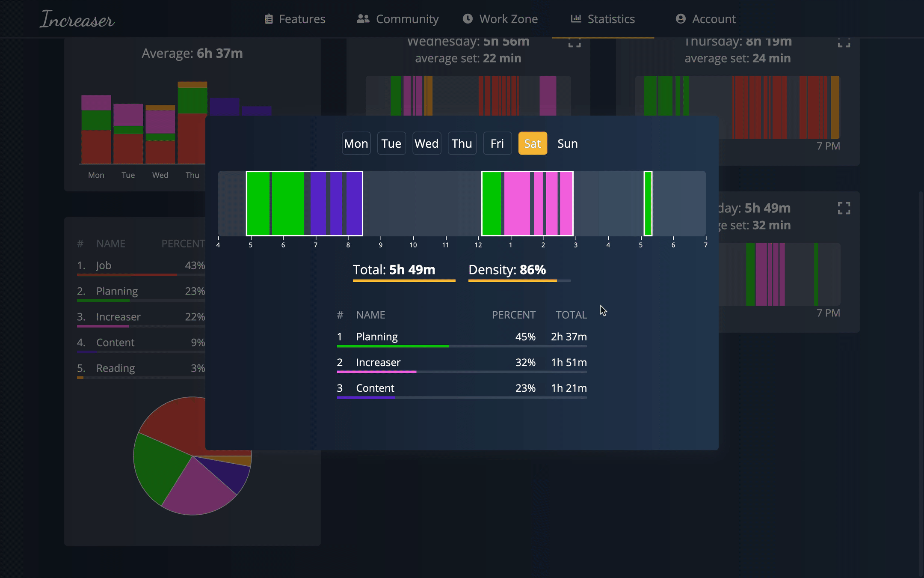Click the Content row in the background list
924x578 pixels.
(141, 344)
